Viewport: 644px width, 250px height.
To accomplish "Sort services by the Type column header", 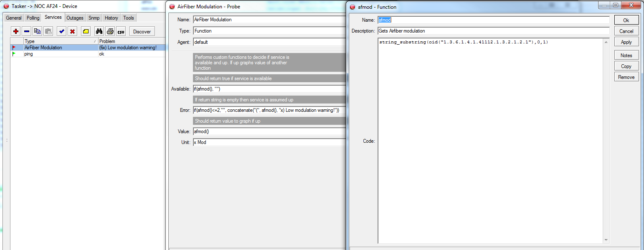I will click(61, 41).
